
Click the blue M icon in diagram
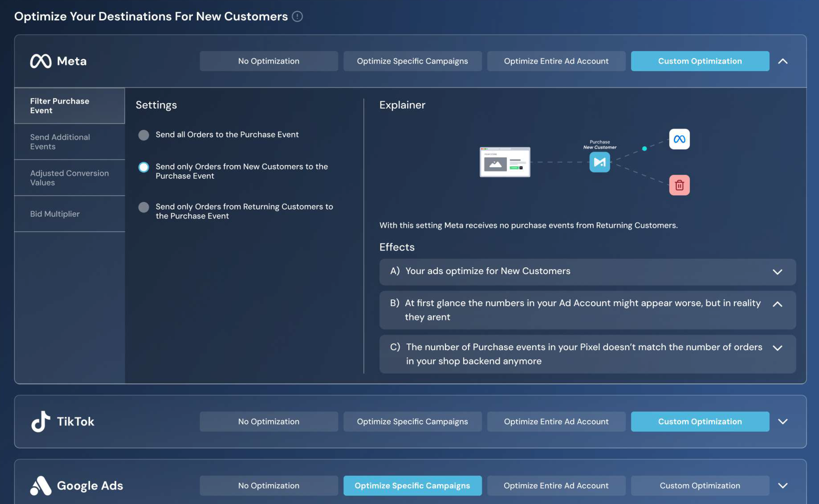[x=600, y=162]
